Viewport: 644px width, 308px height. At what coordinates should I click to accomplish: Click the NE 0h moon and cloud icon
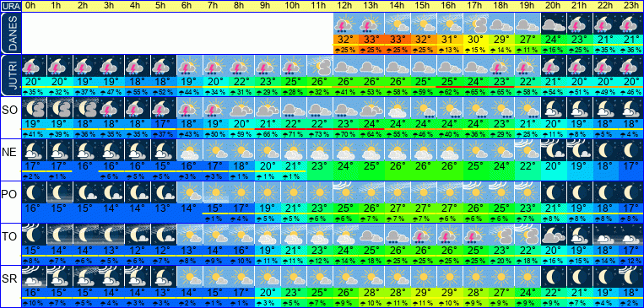pos(34,150)
